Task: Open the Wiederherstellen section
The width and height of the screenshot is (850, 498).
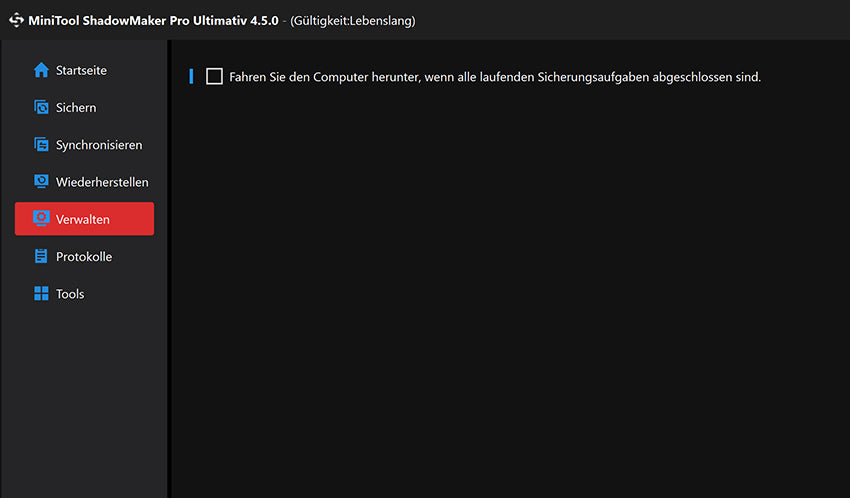Action: tap(102, 182)
